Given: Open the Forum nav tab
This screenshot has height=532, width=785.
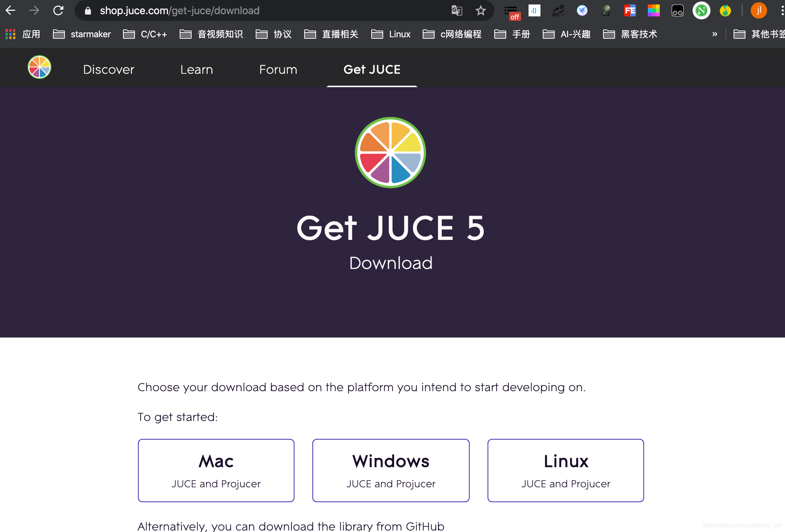Looking at the screenshot, I should [278, 69].
